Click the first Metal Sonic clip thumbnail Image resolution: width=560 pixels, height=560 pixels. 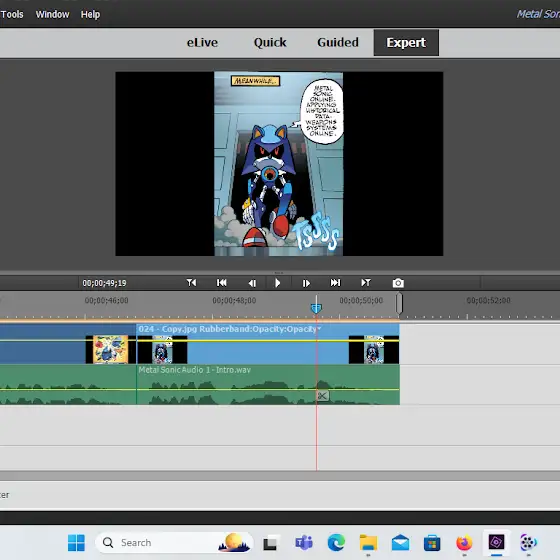click(162, 350)
